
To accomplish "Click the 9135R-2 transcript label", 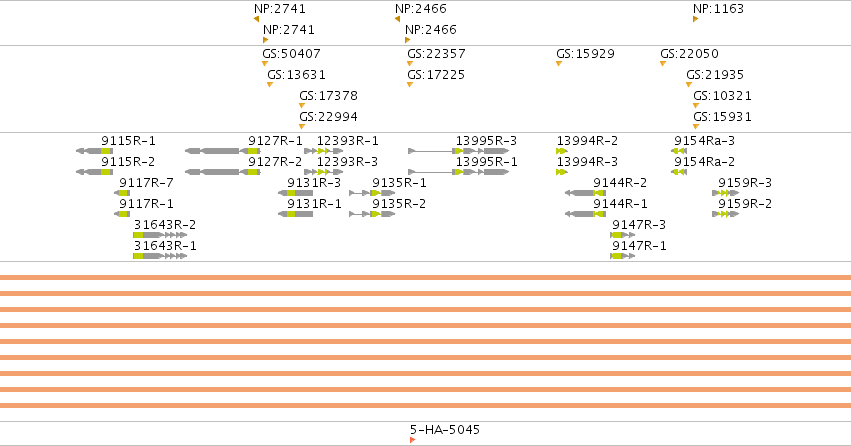I will coord(399,204).
